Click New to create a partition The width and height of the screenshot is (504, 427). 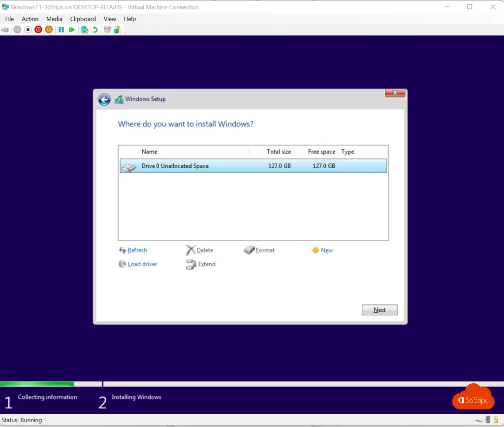tap(326, 250)
